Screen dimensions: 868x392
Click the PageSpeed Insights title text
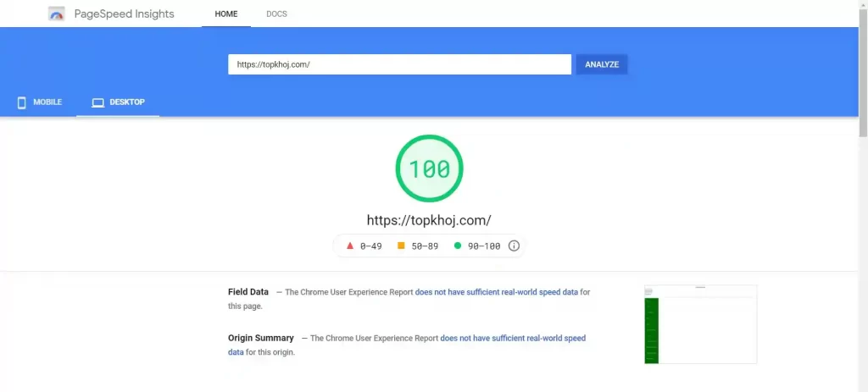click(125, 14)
